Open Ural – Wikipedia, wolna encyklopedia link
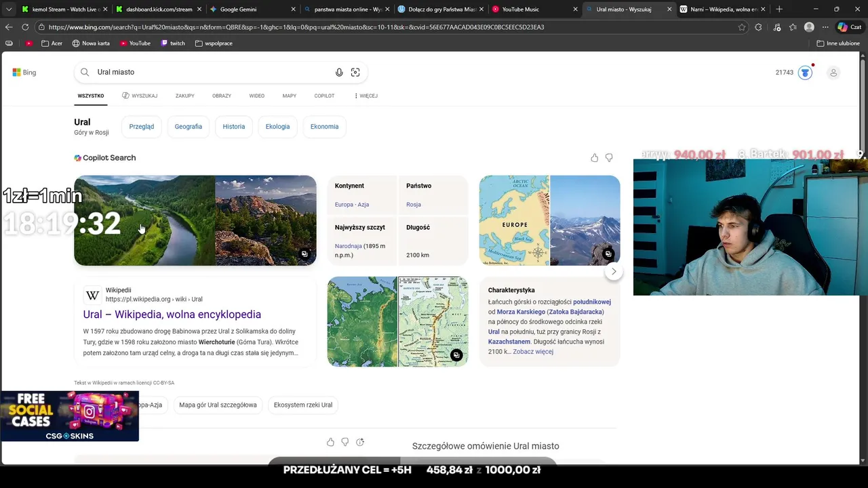This screenshot has width=868, height=488. coord(172,314)
